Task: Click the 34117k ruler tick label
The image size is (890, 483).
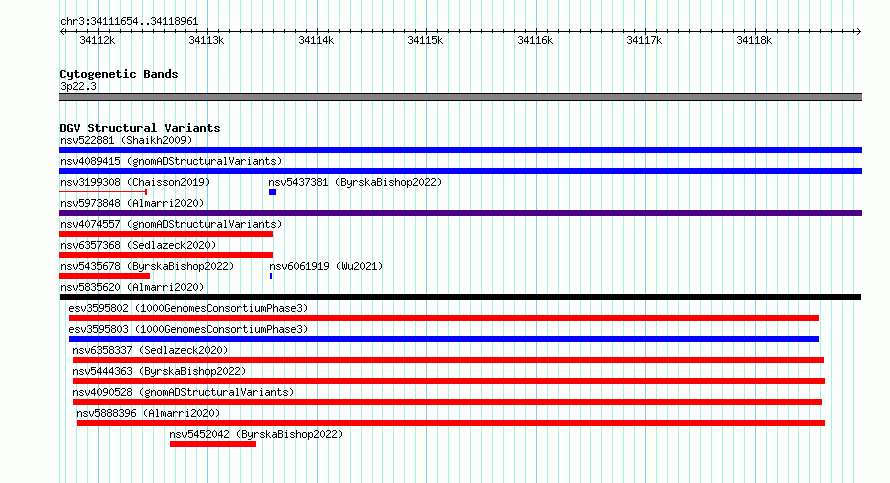Action: 644,40
